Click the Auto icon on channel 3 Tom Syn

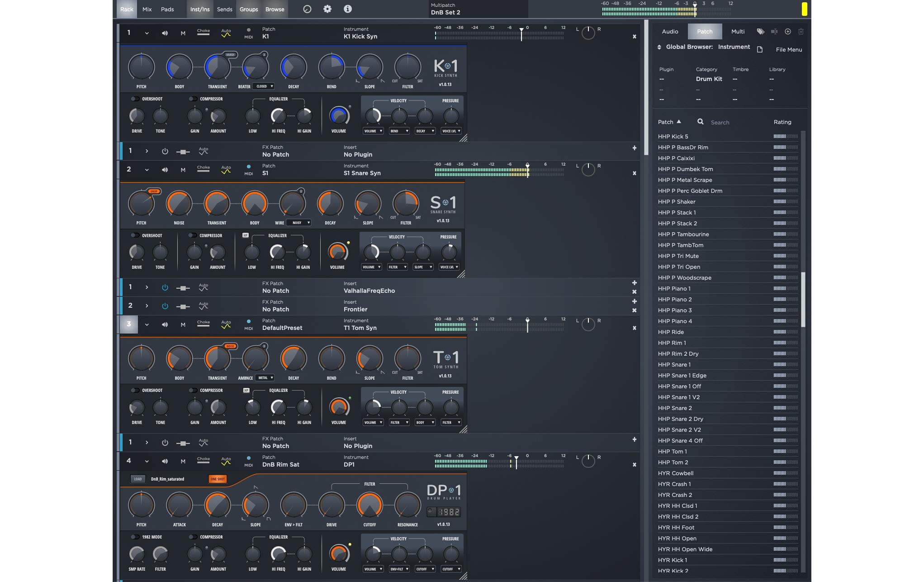[226, 324]
